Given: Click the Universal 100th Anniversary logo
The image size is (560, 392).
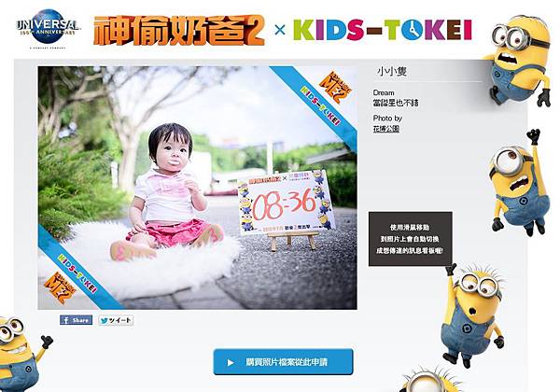Looking at the screenshot, I should coord(49,29).
